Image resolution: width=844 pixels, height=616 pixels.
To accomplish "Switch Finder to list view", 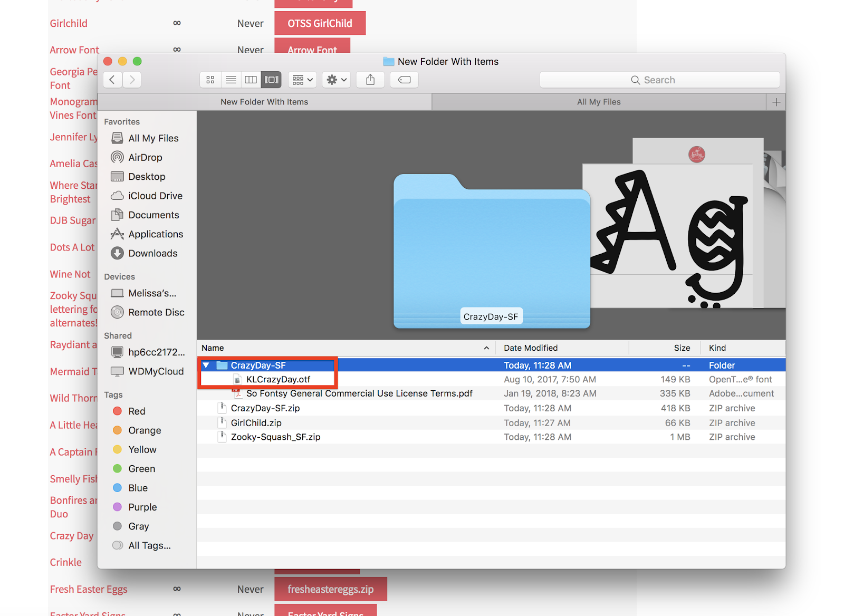I will (231, 80).
